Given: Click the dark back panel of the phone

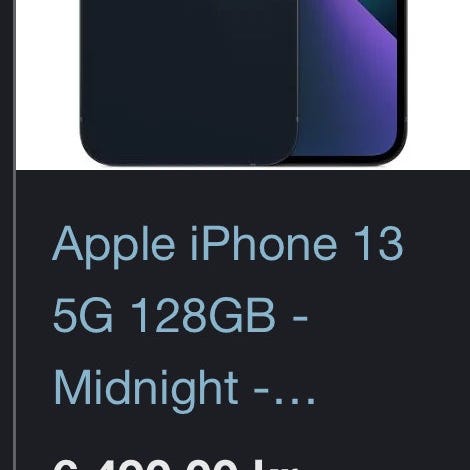Looking at the screenshot, I should coord(189,82).
